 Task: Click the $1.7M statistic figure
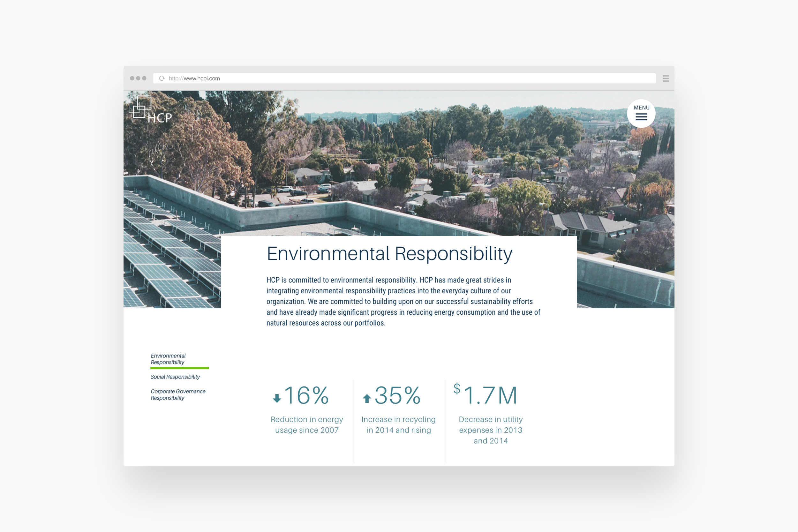(486, 394)
